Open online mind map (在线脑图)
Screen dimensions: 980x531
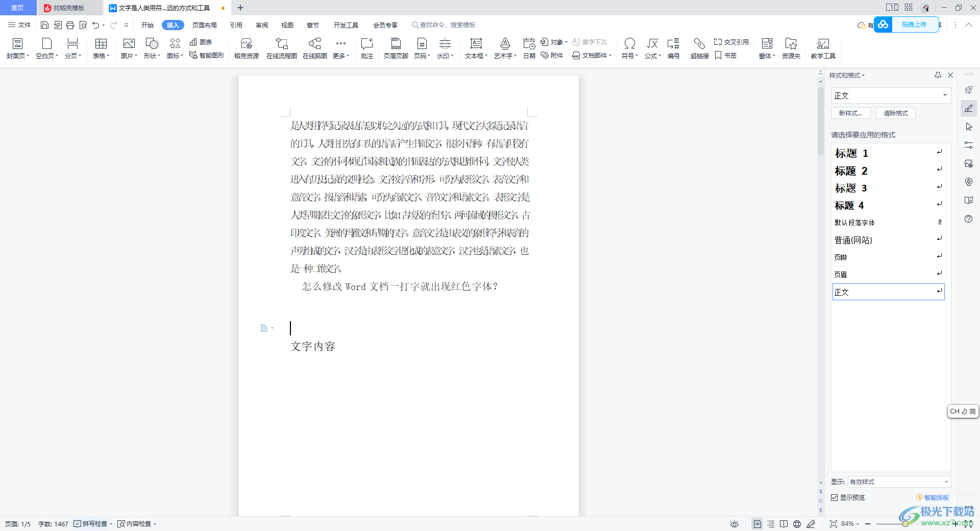[x=315, y=49]
